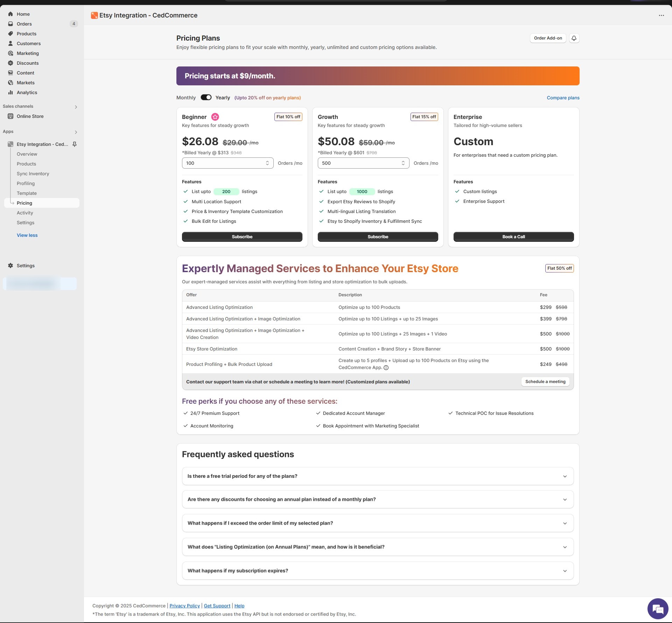Click Product Profiling + Bulk Product Upload

tap(229, 364)
